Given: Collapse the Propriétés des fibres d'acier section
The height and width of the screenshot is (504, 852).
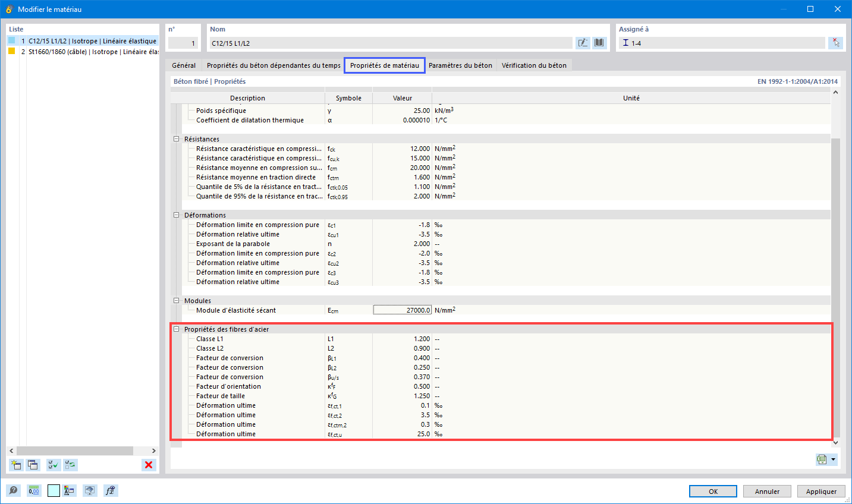Looking at the screenshot, I should click(x=175, y=329).
